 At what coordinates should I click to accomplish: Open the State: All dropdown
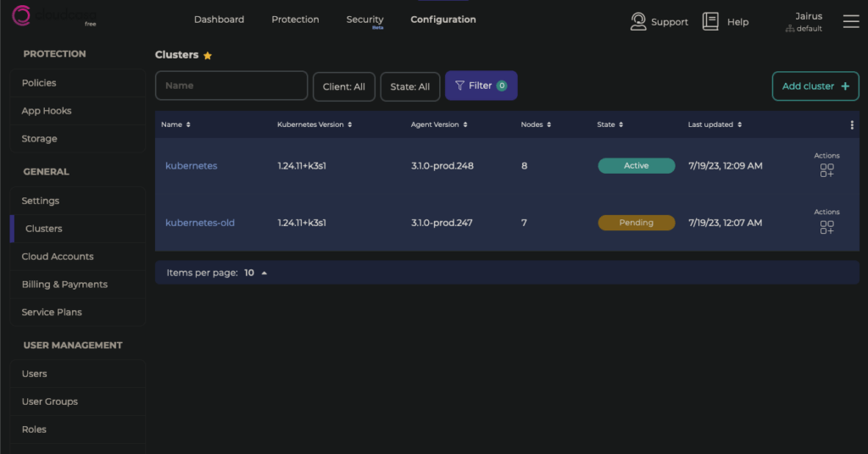pos(409,86)
